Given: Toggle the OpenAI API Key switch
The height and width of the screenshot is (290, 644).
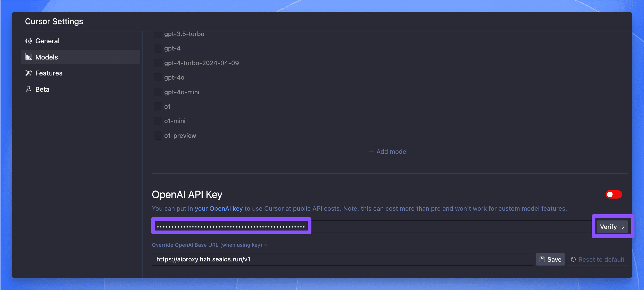Looking at the screenshot, I should 614,195.
